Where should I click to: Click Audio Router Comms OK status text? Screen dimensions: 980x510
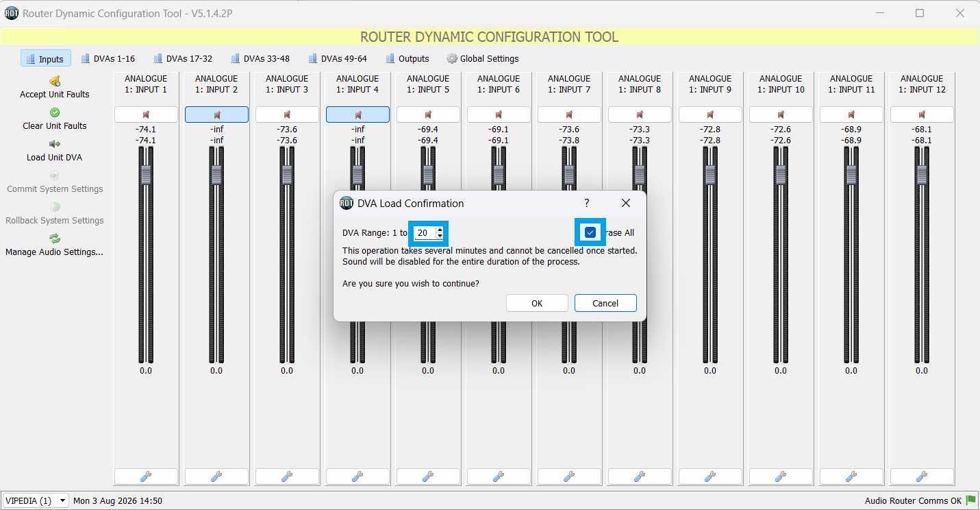[914, 501]
